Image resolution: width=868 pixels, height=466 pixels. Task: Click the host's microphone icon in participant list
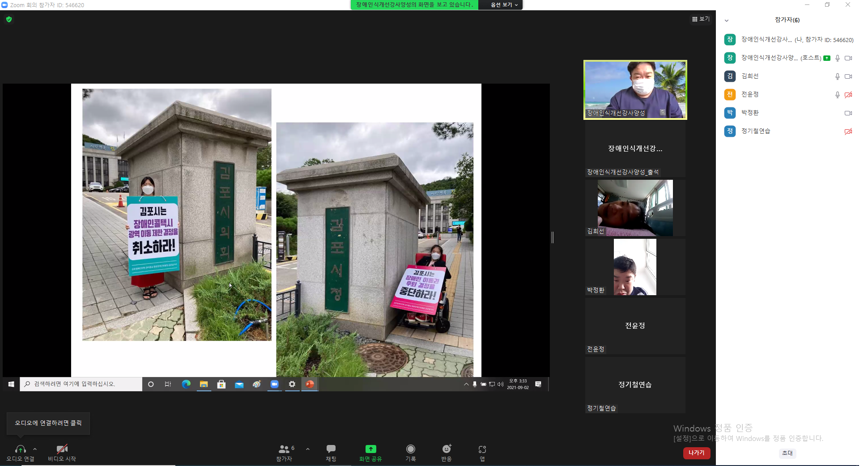[x=838, y=58]
